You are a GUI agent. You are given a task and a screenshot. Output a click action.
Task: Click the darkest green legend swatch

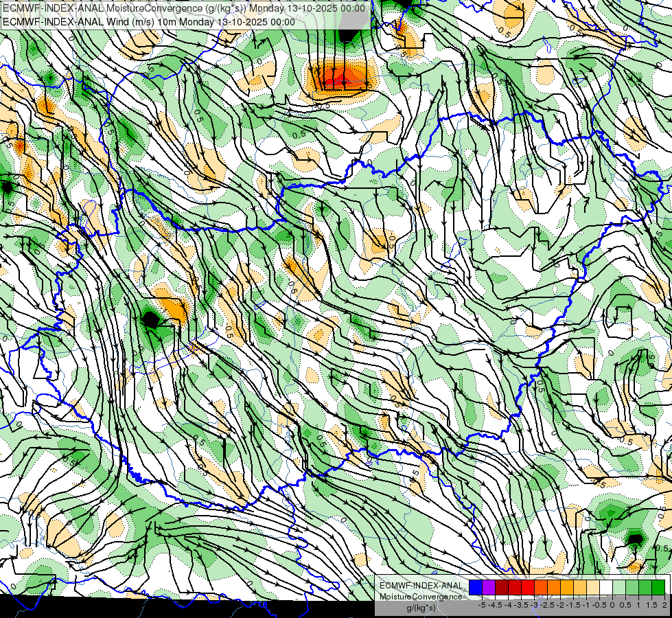click(x=658, y=588)
